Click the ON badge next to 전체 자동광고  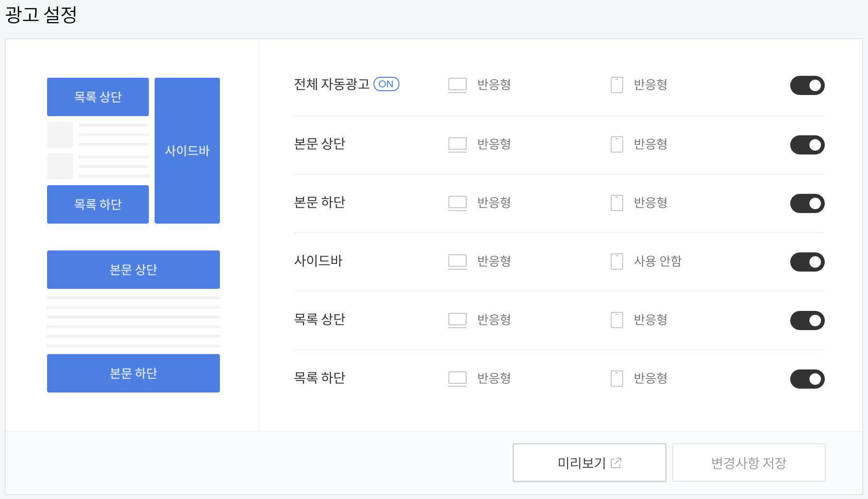[x=386, y=84]
